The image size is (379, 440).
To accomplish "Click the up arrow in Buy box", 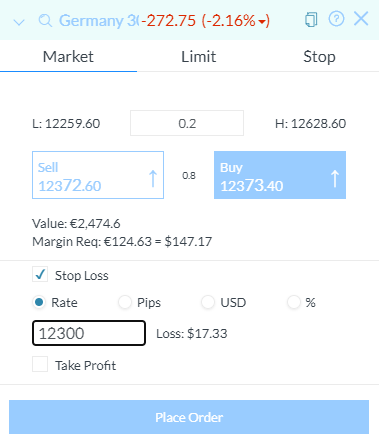I will (335, 178).
